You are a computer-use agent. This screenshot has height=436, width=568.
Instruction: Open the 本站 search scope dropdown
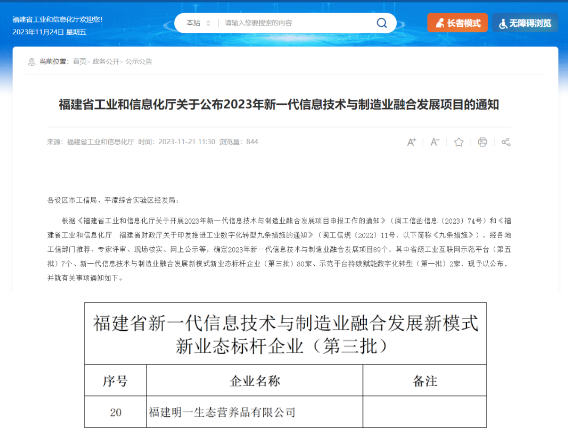click(198, 23)
